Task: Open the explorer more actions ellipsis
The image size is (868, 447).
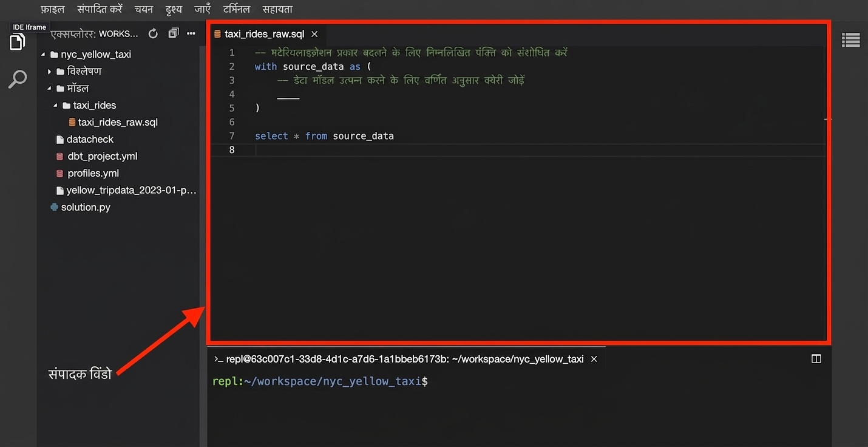Action: (191, 33)
